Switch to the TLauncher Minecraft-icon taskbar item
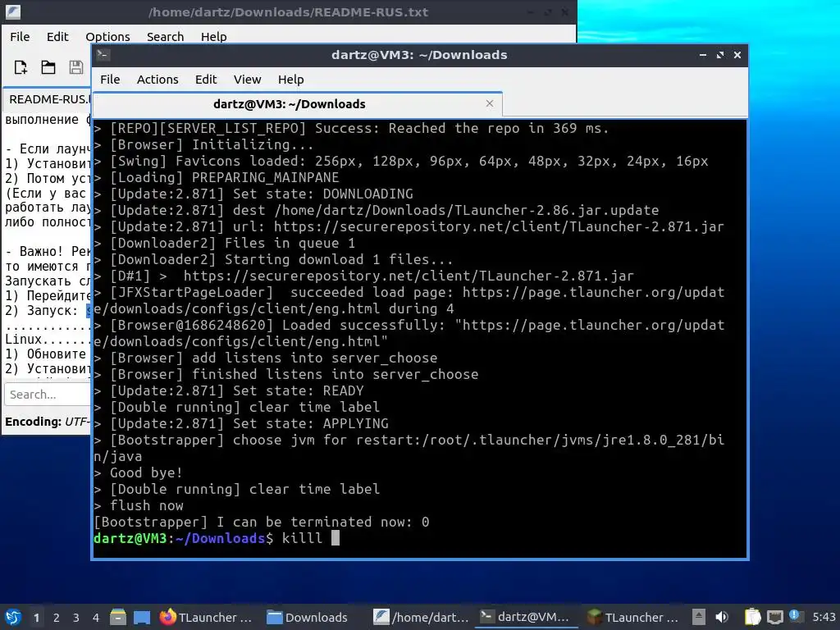 (633, 617)
